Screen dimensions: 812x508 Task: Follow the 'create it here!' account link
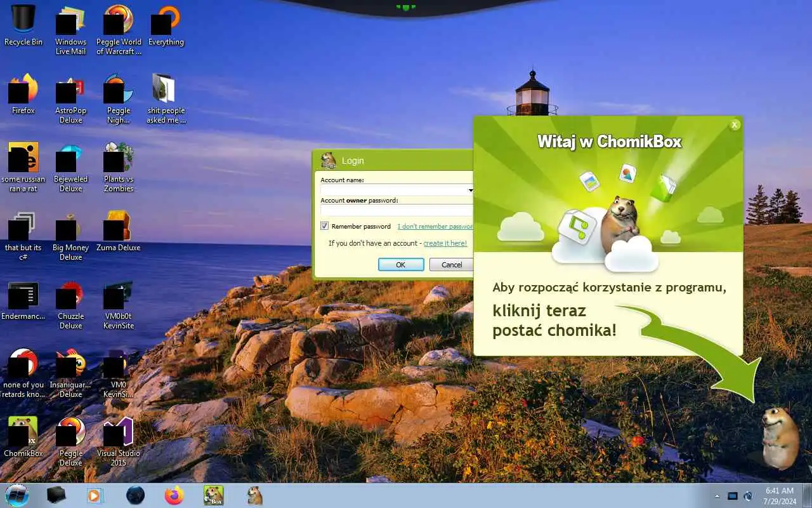445,243
